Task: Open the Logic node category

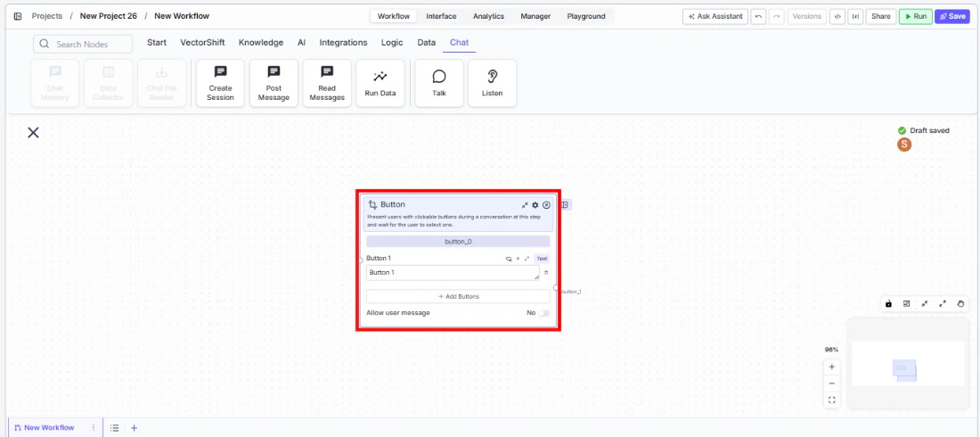Action: [x=392, y=43]
